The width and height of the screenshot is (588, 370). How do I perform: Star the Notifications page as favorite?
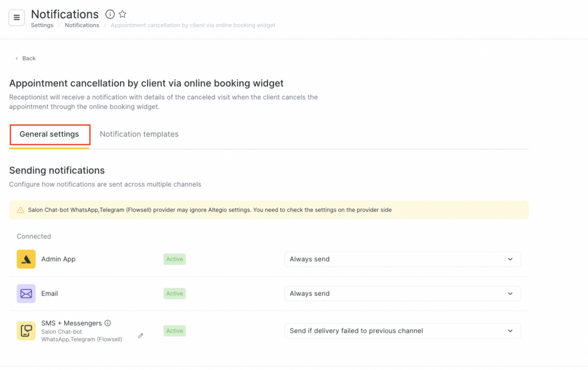[122, 14]
